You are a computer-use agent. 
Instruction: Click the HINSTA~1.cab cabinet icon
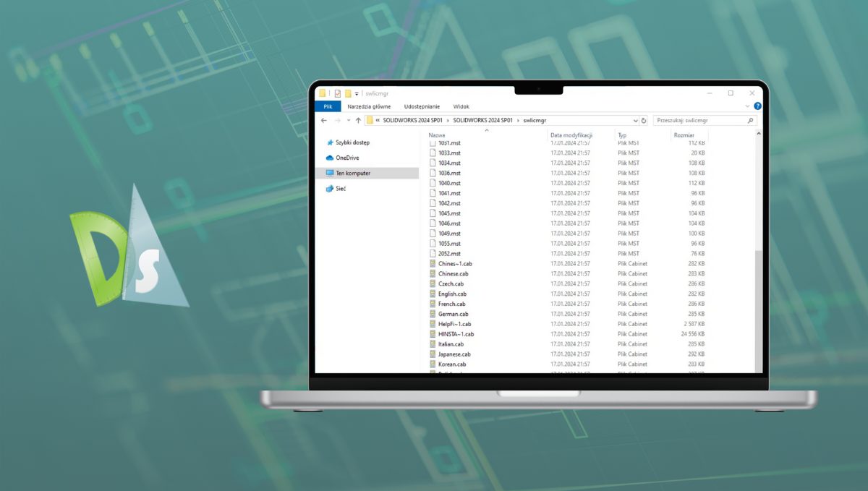coord(433,334)
